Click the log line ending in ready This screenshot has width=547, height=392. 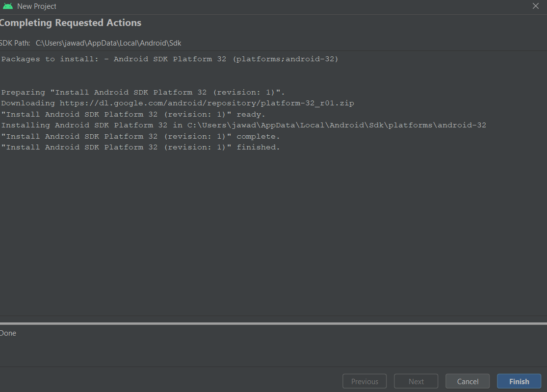pyautogui.click(x=133, y=114)
